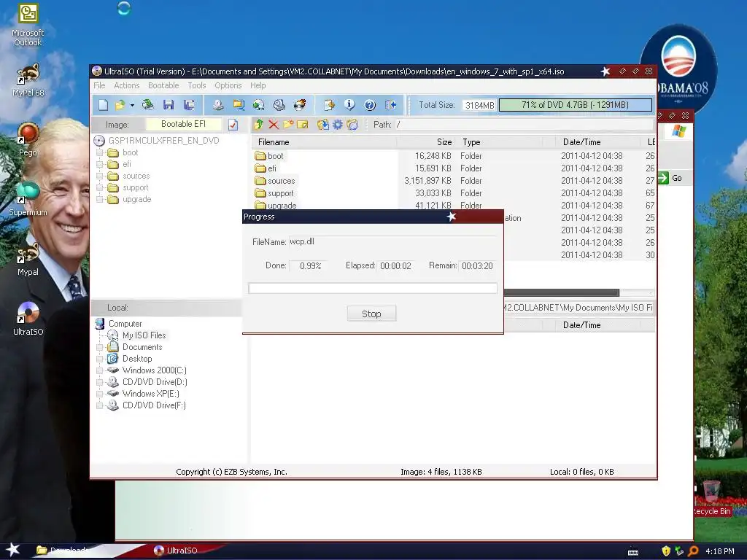Select My ISO Files in Local tree
The image size is (747, 560).
(x=144, y=335)
